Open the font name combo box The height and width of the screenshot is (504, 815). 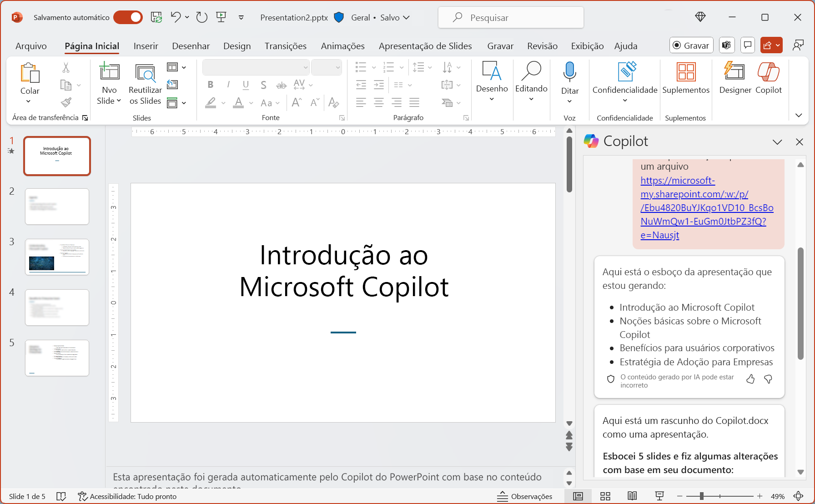coord(256,67)
